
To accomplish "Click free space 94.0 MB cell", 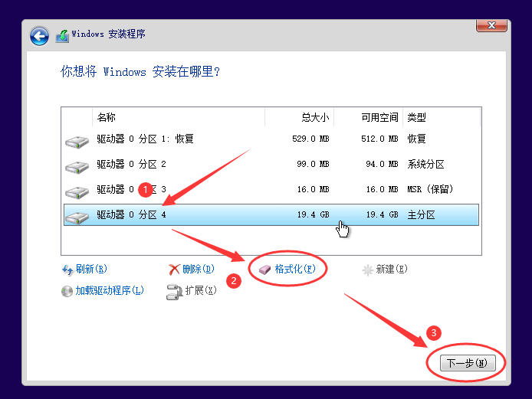I will [x=382, y=165].
